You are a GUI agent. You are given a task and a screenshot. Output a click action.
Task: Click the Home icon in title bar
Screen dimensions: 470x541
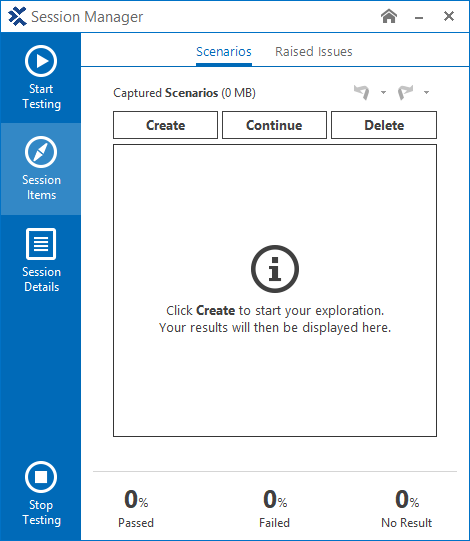(x=389, y=16)
